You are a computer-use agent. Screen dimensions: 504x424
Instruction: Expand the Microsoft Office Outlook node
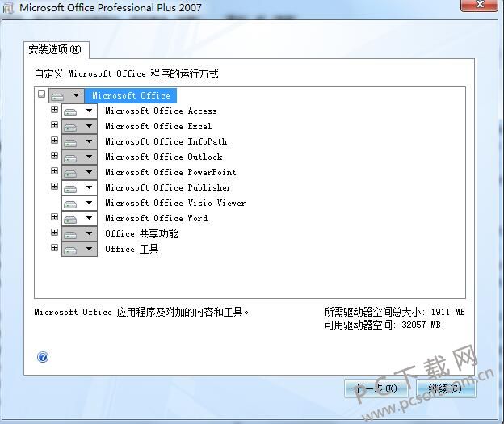click(x=54, y=156)
